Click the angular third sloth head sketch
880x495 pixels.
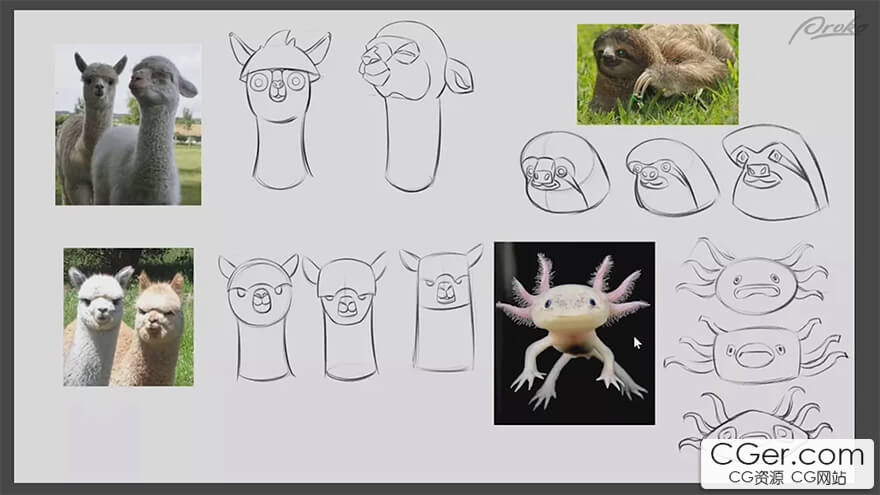coord(776,172)
